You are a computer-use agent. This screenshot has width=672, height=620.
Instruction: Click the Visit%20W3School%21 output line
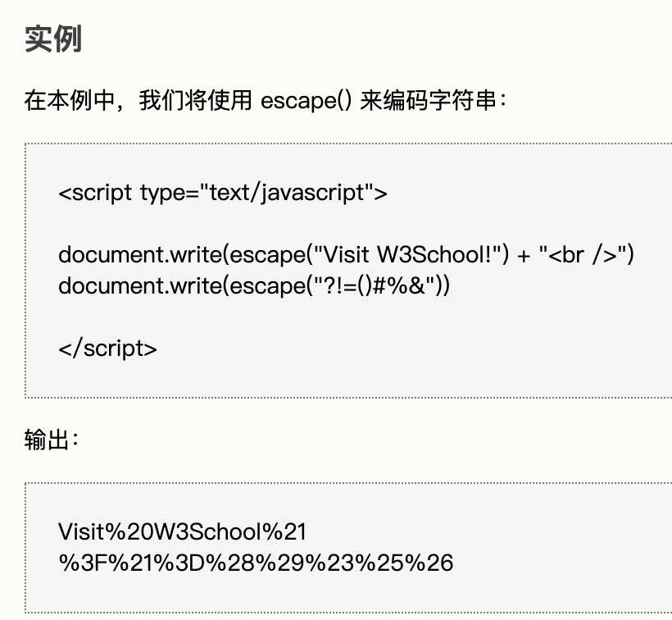(x=182, y=531)
